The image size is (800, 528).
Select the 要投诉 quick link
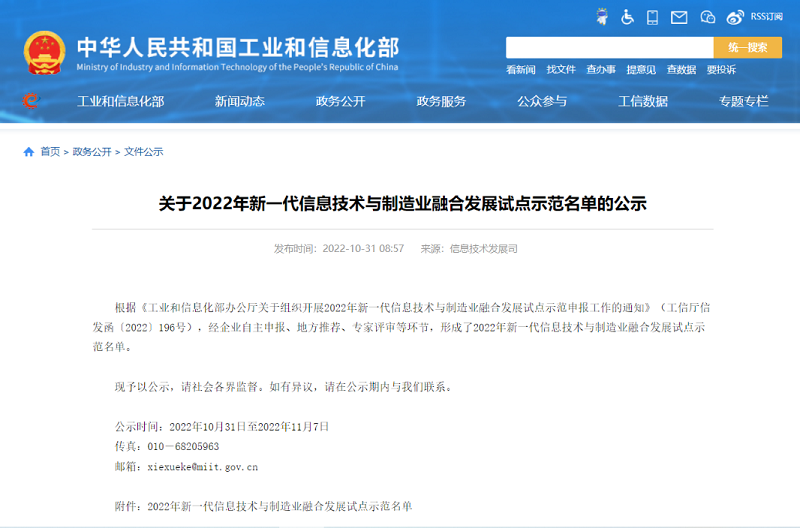pos(721,70)
